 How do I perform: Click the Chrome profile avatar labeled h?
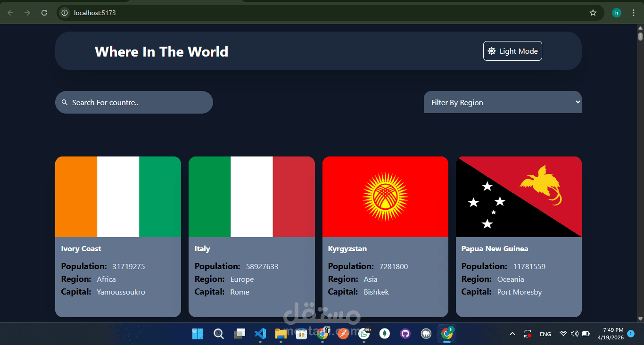[x=616, y=13]
